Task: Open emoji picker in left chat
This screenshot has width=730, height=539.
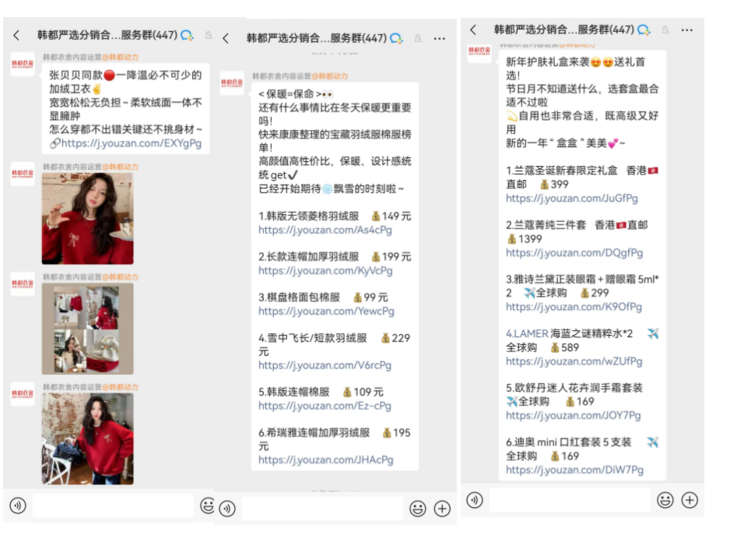Action: click(207, 505)
